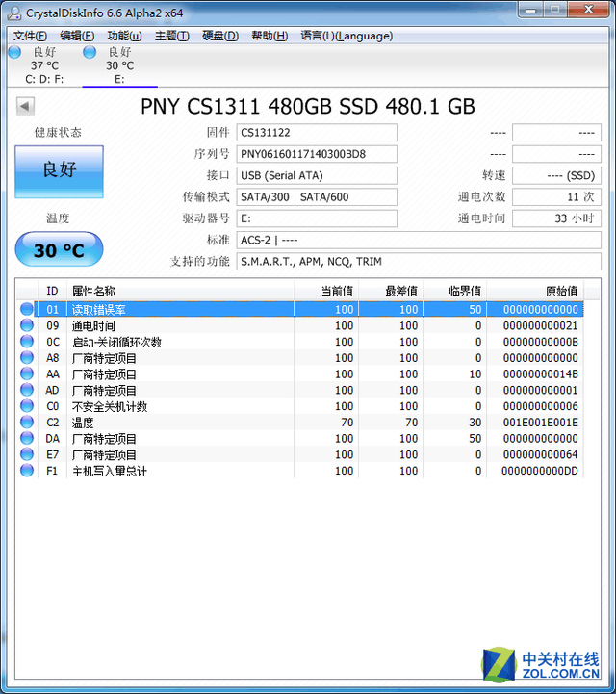Click the row ID DA

(52, 438)
